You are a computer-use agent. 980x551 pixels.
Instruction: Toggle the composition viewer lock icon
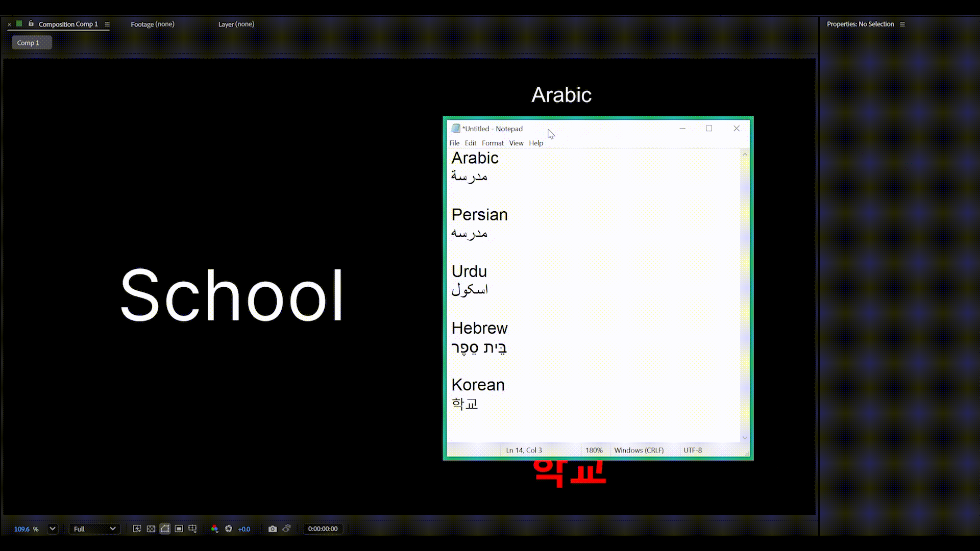tap(31, 23)
